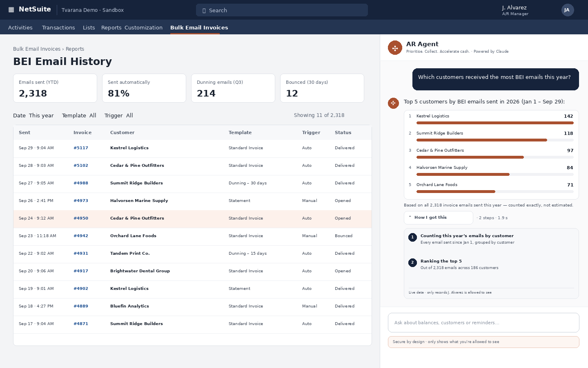Image resolution: width=588 pixels, height=368 pixels.
Task: Open the Customization menu
Action: click(143, 28)
